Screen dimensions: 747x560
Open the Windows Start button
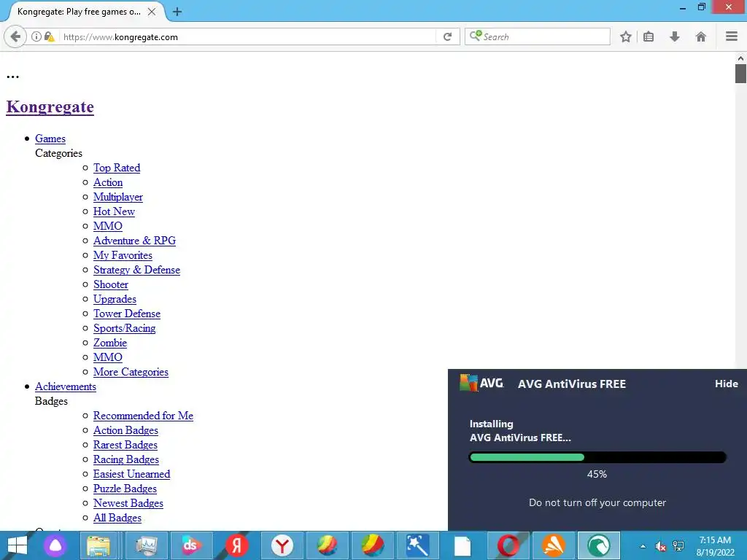point(18,545)
